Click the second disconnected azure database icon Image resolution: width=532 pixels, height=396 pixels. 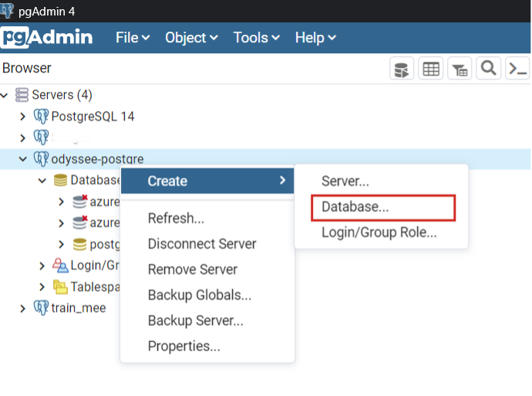[80, 223]
